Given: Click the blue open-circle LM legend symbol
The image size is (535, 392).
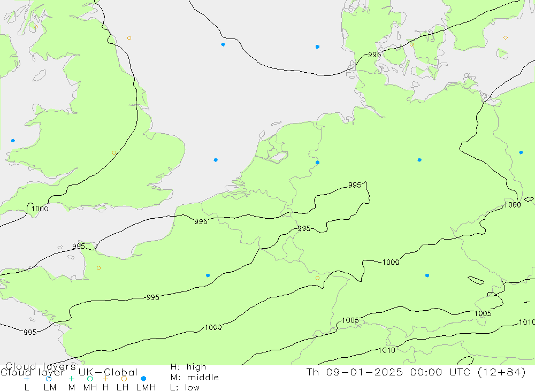Looking at the screenshot, I should point(49,379).
